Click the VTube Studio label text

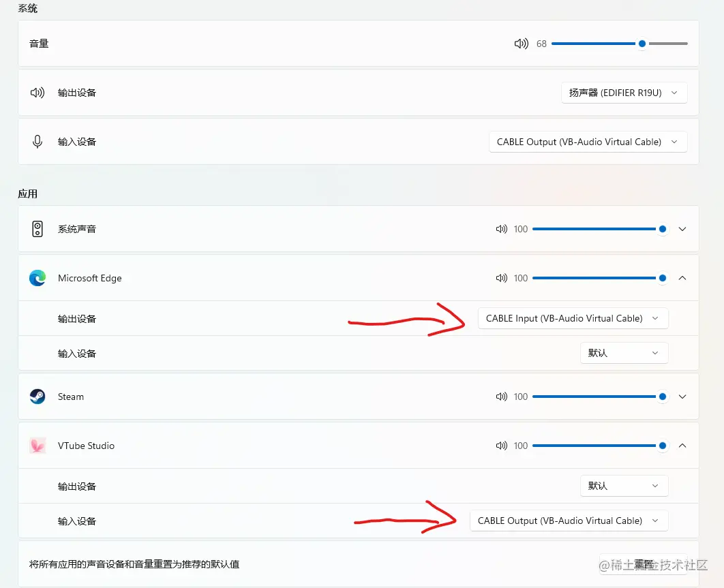pos(86,446)
